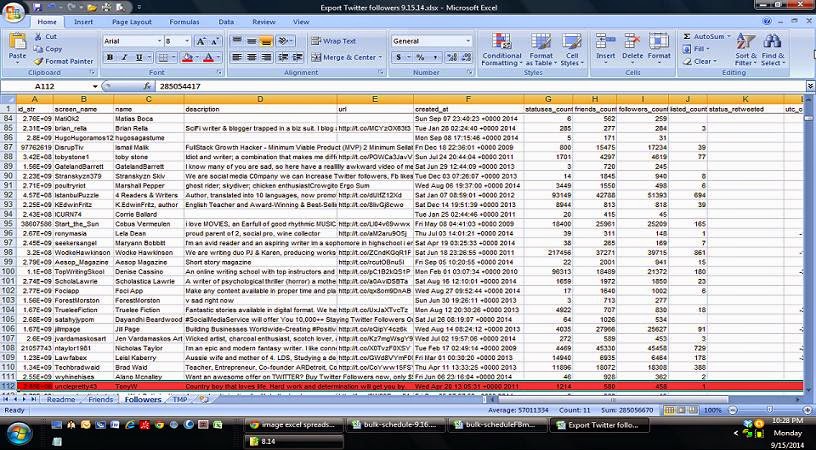Open the Data ribbon tab
The width and height of the screenshot is (816, 450).
coord(226,22)
